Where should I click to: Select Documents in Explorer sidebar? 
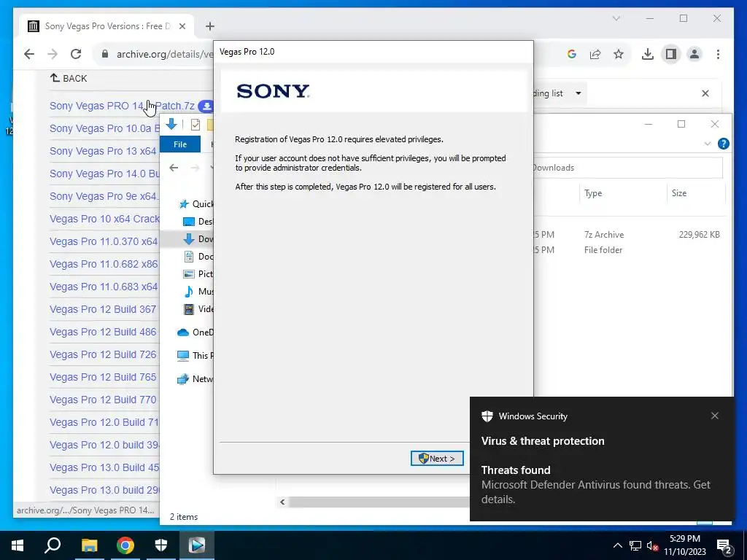pos(198,257)
